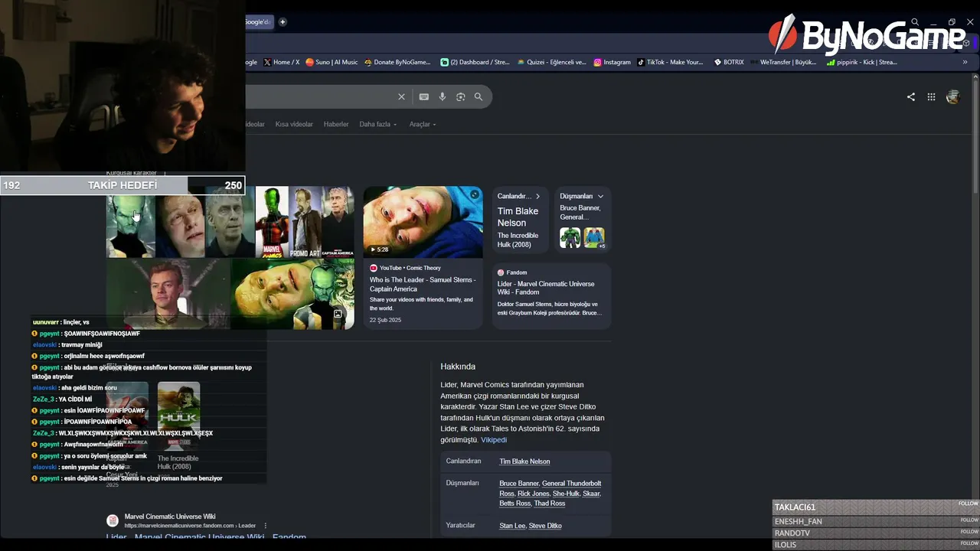
Task: Search by image with the Google Lens icon
Action: [x=461, y=97]
